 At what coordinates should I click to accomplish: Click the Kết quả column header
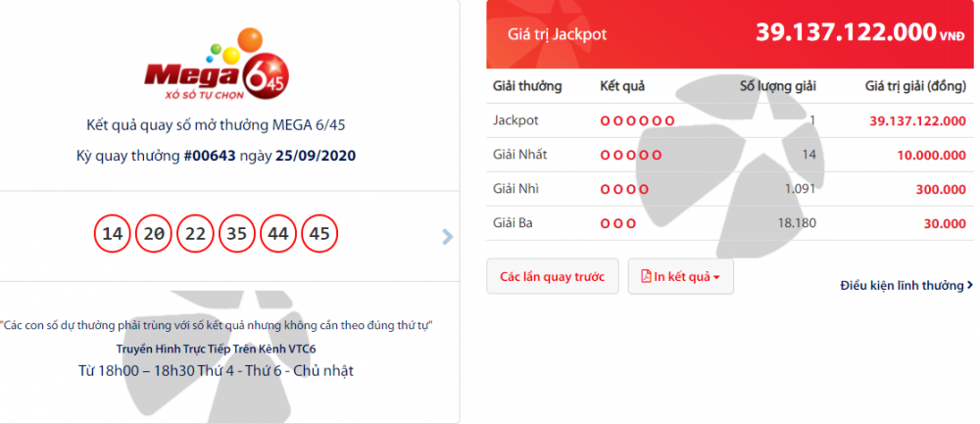click(622, 86)
